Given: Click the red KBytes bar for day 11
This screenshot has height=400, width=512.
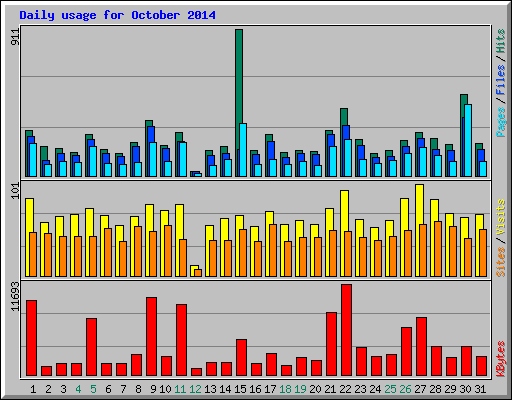Looking at the screenshot, I should pos(181,340).
